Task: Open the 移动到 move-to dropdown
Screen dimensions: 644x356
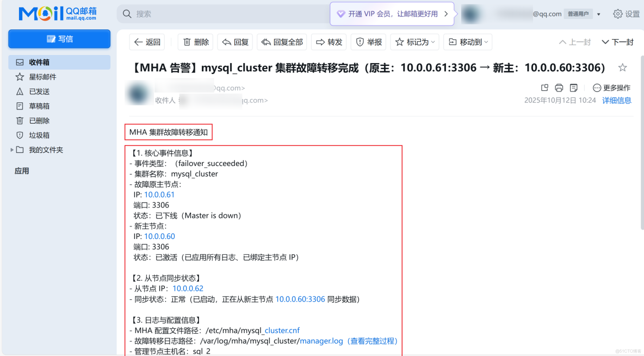Action: coord(467,42)
